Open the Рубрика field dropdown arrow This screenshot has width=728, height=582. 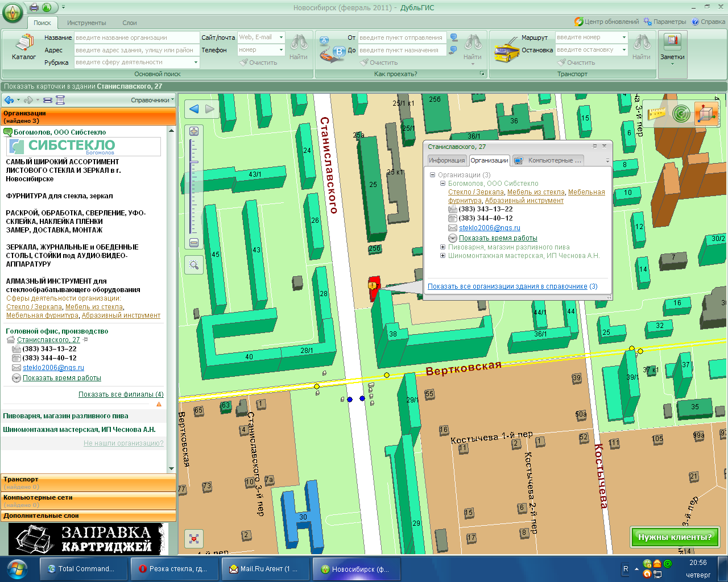pyautogui.click(x=196, y=63)
